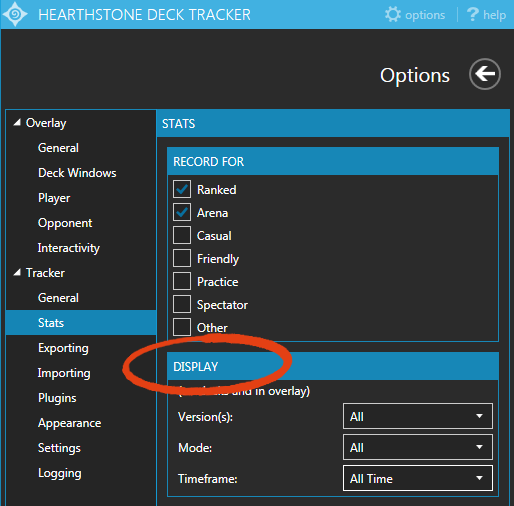Click the Tracker tree label
The height and width of the screenshot is (506, 514).
tap(45, 273)
